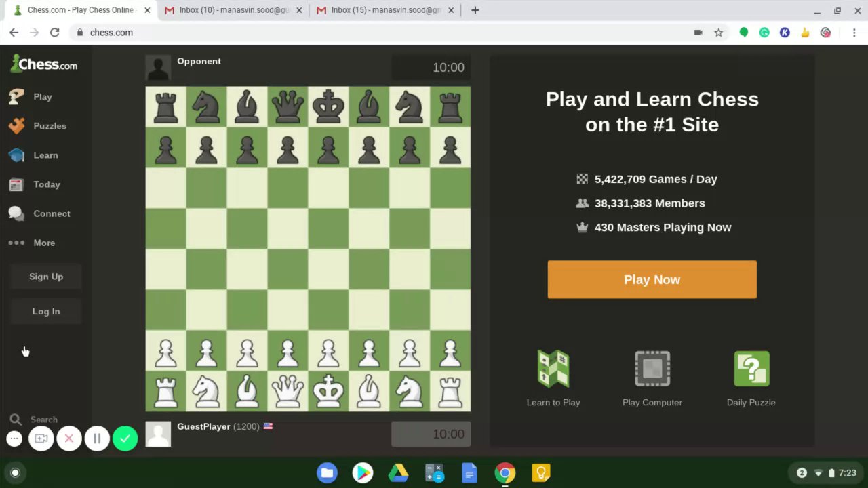Select the white knight on g1
The height and width of the screenshot is (488, 868).
coord(410,391)
